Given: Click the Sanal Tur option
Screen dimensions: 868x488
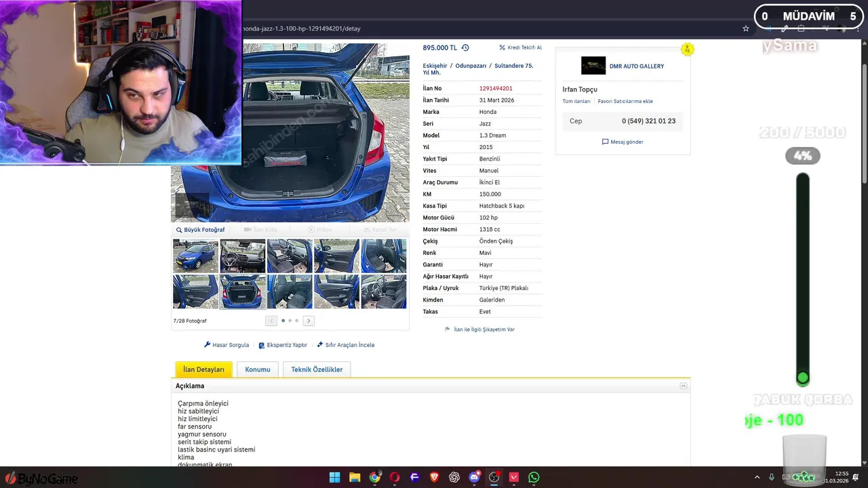Looking at the screenshot, I should point(380,230).
